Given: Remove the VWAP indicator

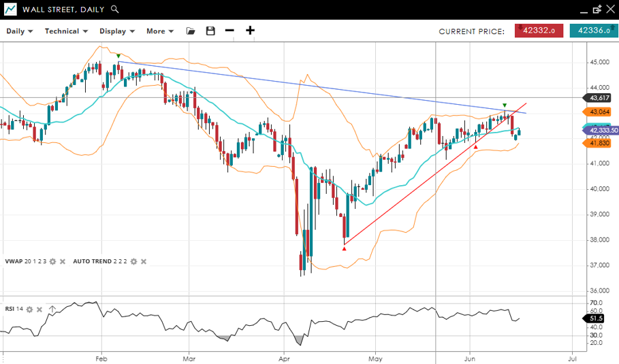Looking at the screenshot, I should (63, 261).
